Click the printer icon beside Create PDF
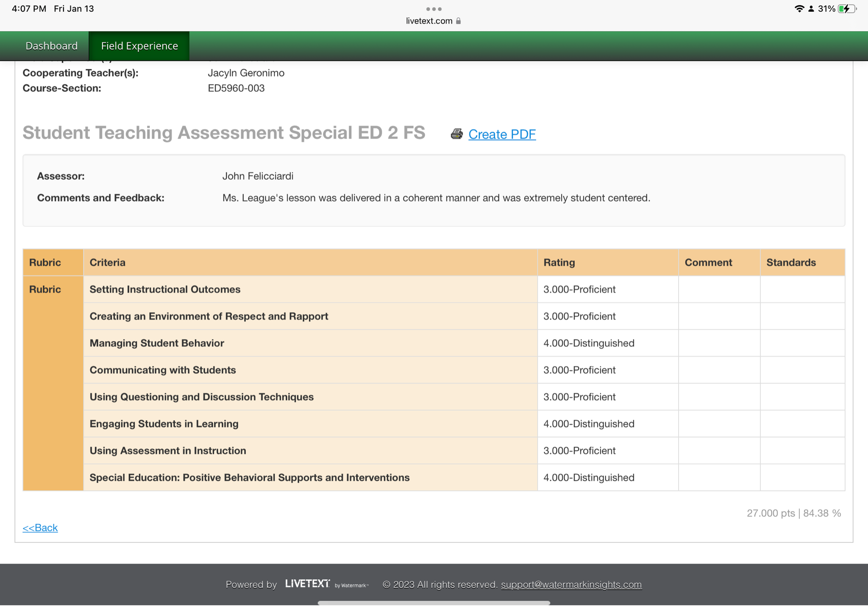The width and height of the screenshot is (868, 606). tap(456, 134)
